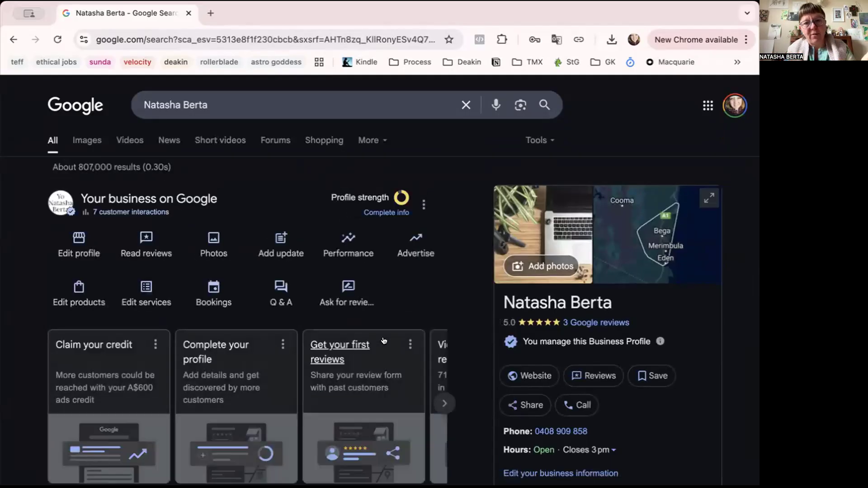Image resolution: width=868 pixels, height=488 pixels.
Task: Open the Chrome extensions puzzle icon
Action: click(502, 39)
